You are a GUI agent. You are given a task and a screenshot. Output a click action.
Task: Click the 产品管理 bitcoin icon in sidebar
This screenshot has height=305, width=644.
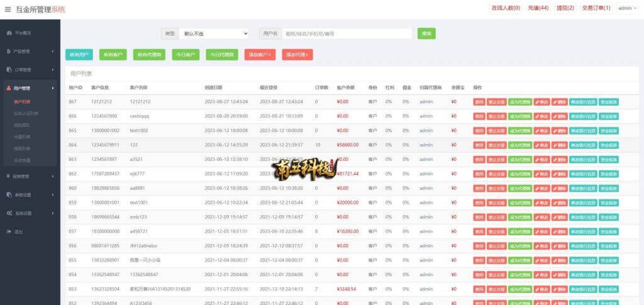9,51
